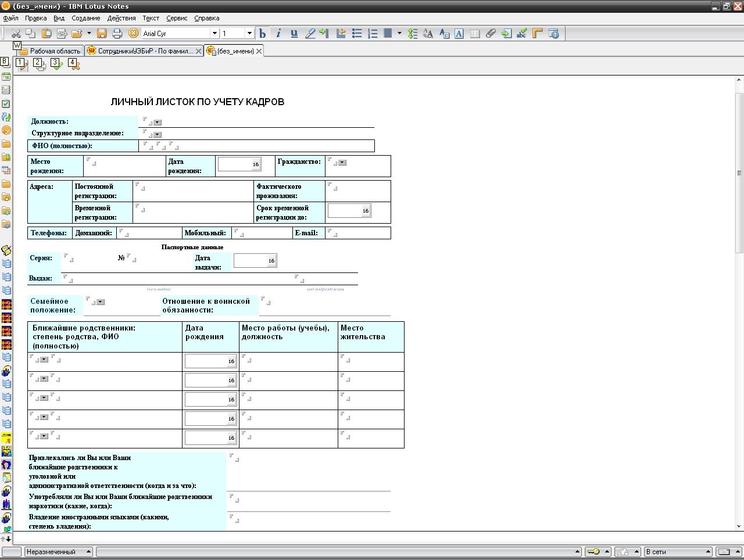The width and height of the screenshot is (744, 560).
Task: Open the Arial Cyr font dropdown
Action: pyautogui.click(x=214, y=34)
